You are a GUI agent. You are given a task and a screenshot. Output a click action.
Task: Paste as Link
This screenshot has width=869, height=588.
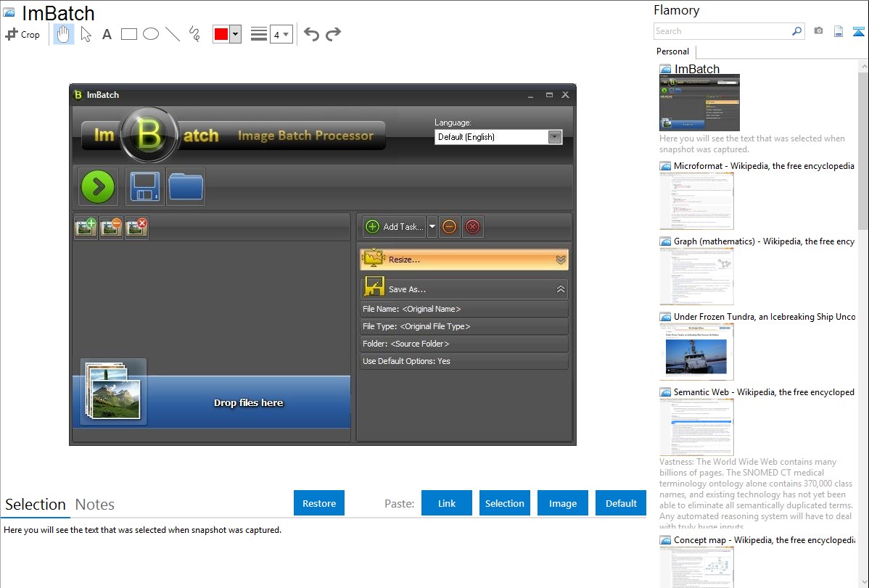[447, 503]
